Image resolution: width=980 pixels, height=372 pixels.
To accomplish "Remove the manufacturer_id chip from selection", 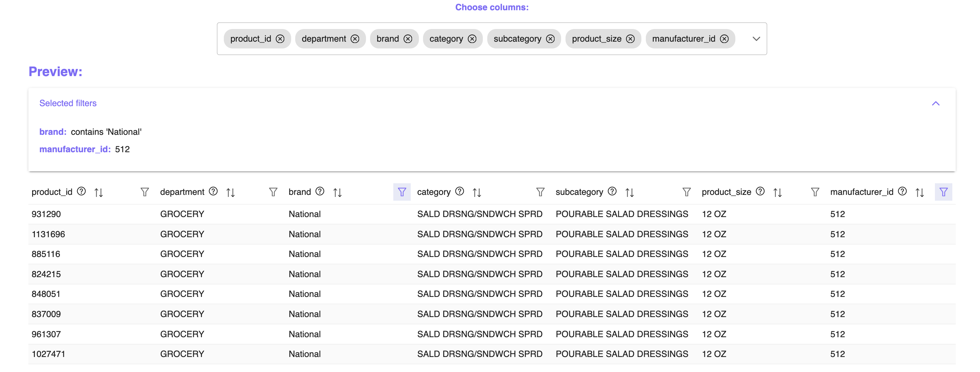I will 724,39.
